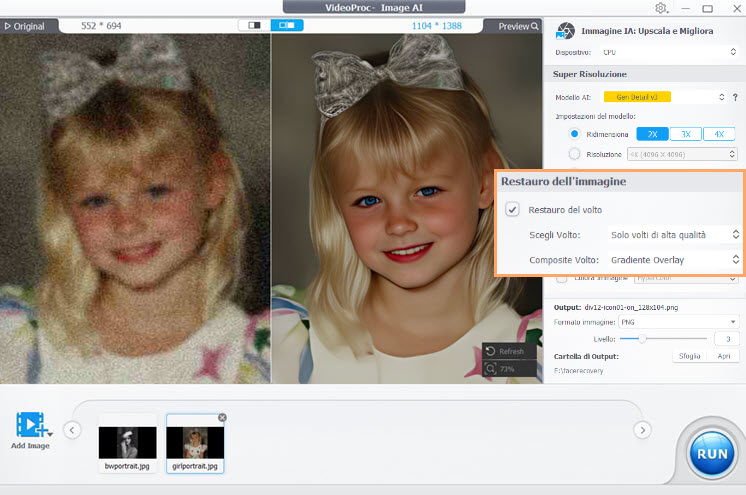Open the dropdown beside the lower checkbox
The width and height of the screenshot is (746, 495).
tap(686, 279)
